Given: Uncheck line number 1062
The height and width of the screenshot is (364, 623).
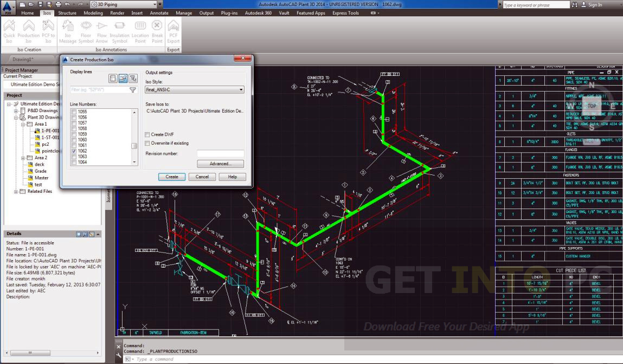Looking at the screenshot, I should point(73,151).
